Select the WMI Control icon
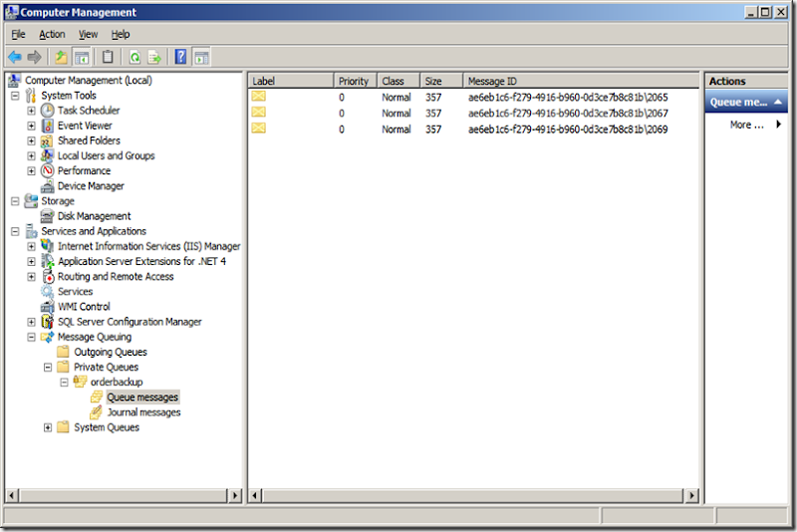Screen dimensions: 797x532 tap(47, 307)
